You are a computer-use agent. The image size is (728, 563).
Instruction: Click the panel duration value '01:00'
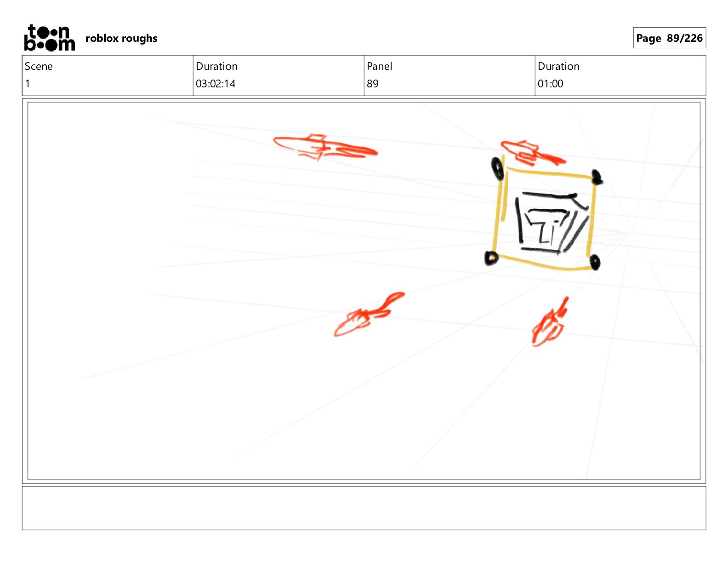pyautogui.click(x=550, y=84)
